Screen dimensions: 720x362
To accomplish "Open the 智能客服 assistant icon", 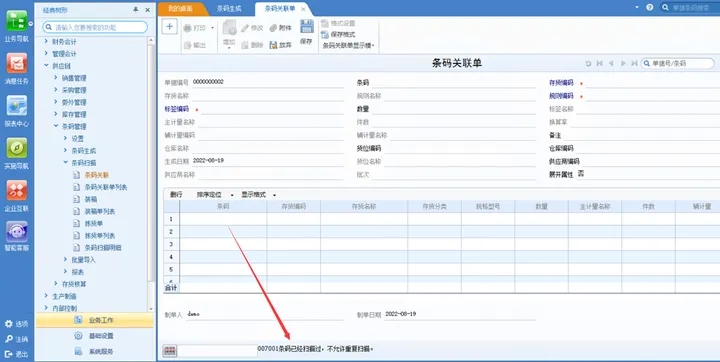I will [x=17, y=236].
